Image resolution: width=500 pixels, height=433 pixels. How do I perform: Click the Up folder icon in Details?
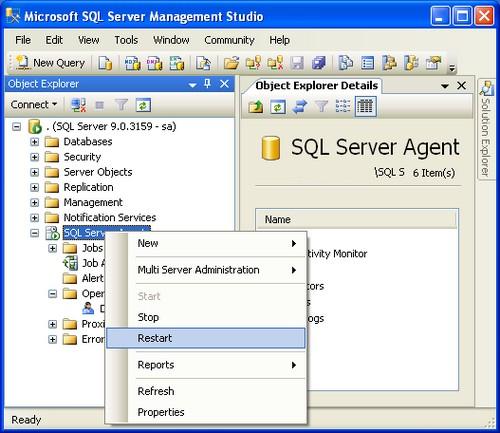click(x=256, y=107)
